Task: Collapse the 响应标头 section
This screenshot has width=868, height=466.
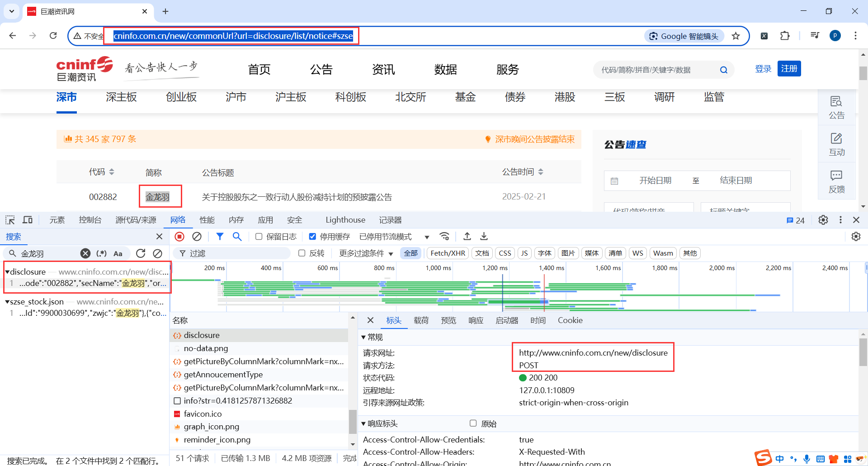Action: point(363,424)
